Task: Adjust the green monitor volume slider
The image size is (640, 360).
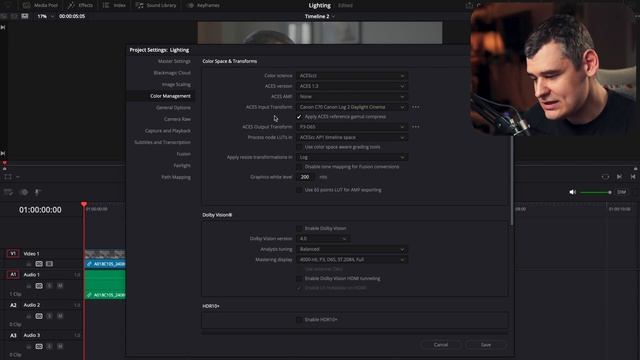Action: (596, 192)
